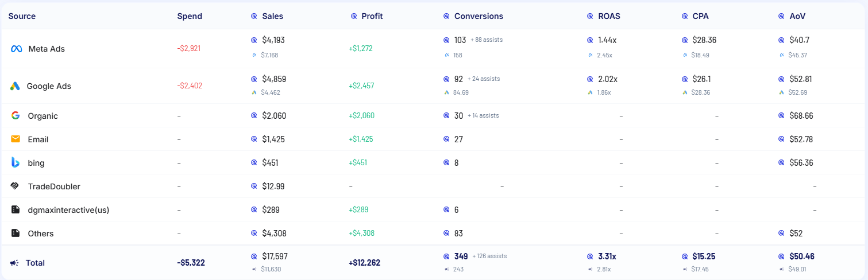Click the Meta Ads logo icon
868x280 pixels.
16,49
